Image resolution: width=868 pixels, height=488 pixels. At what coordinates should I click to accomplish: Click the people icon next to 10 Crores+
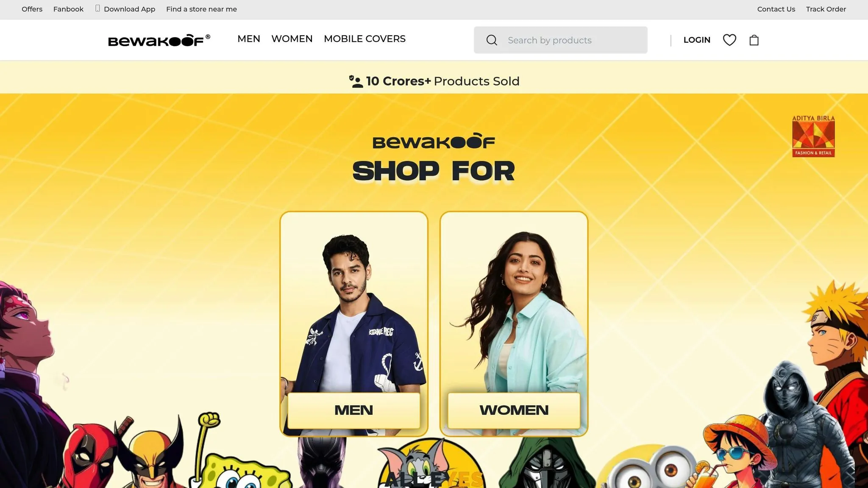click(x=356, y=81)
